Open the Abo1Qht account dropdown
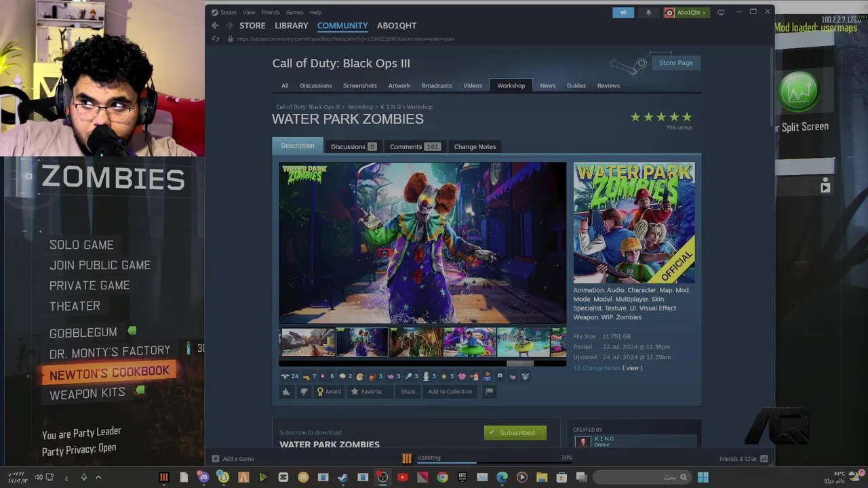The height and width of the screenshot is (488, 868). pos(686,12)
